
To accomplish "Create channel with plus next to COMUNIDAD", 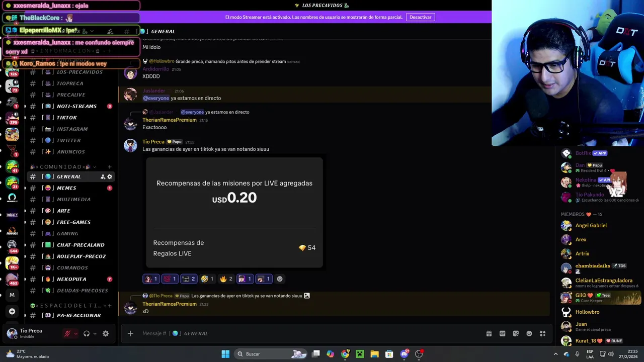I will coord(110,167).
